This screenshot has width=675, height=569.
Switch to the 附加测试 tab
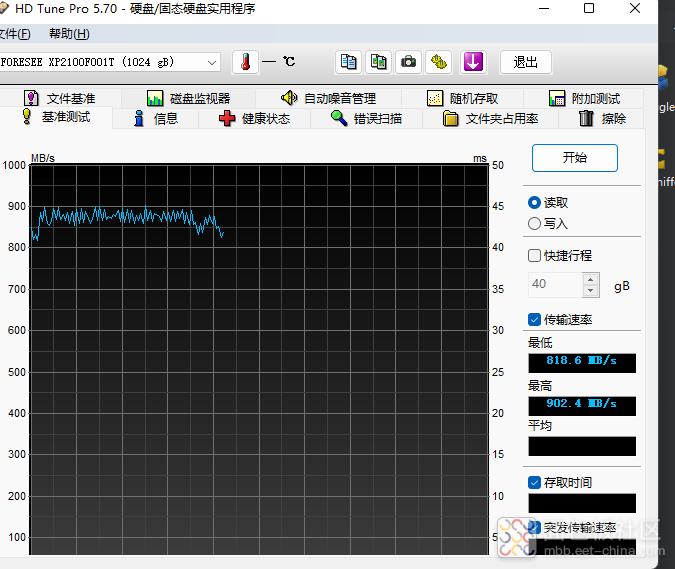[x=584, y=99]
